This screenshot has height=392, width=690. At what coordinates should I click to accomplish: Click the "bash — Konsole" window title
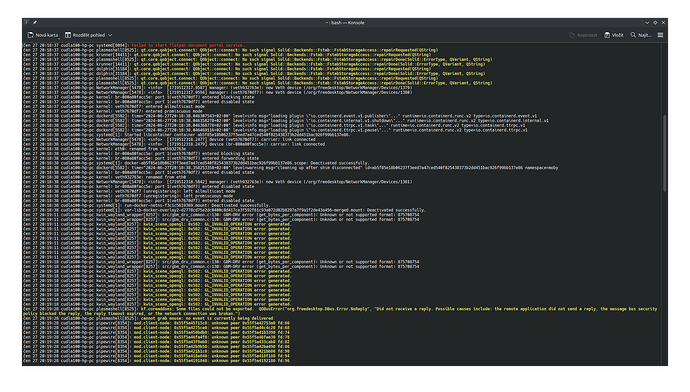tap(347, 22)
